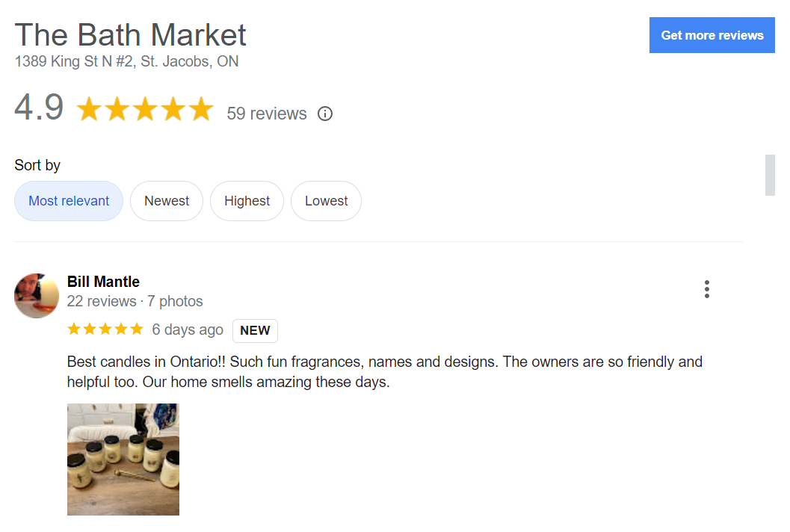
Task: Sort reviews by Most relevant
Action: (x=69, y=201)
